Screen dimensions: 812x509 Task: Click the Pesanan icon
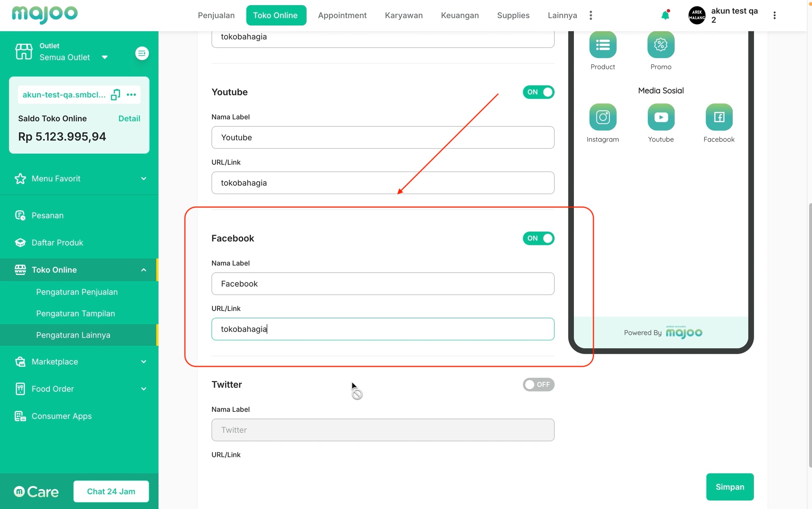(x=20, y=215)
